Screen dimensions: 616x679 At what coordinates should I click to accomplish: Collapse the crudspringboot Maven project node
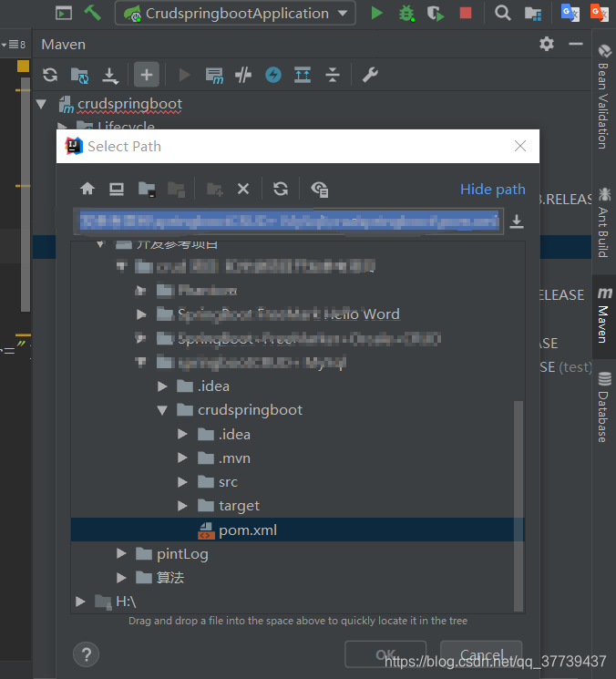42,104
